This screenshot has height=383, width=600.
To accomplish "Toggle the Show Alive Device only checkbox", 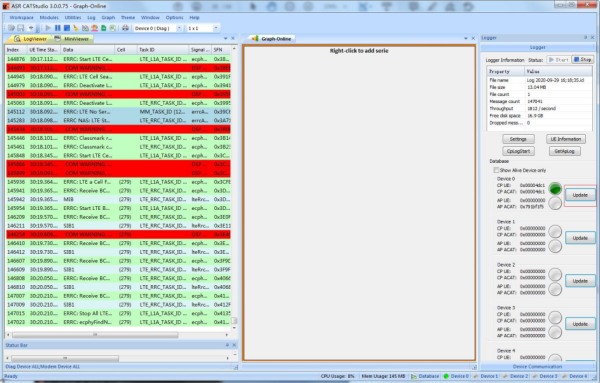I will 496,170.
